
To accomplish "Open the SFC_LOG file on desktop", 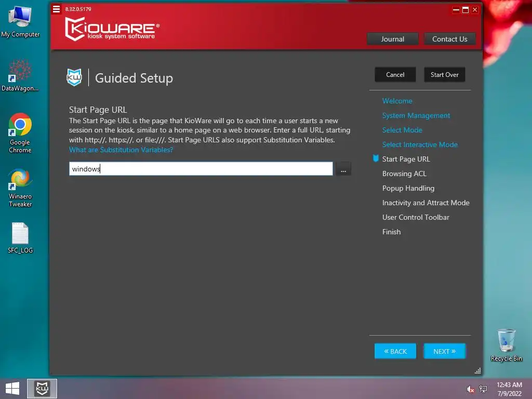I will tap(20, 238).
